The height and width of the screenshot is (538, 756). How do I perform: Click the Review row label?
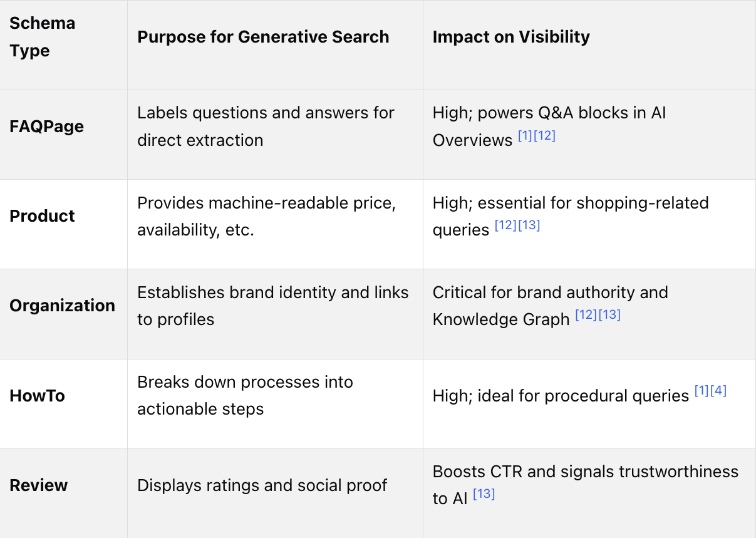coord(38,485)
